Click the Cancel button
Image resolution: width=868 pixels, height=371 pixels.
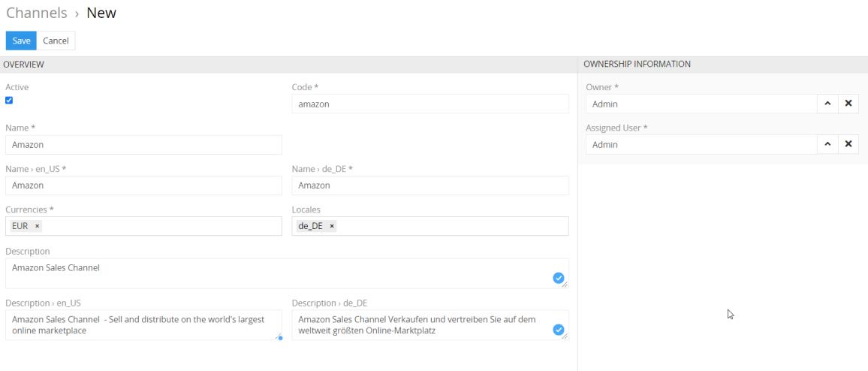[56, 41]
